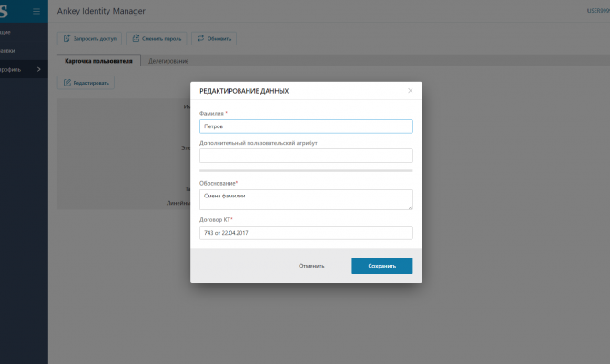
Task: Click the additional user attribute field
Action: pos(306,156)
